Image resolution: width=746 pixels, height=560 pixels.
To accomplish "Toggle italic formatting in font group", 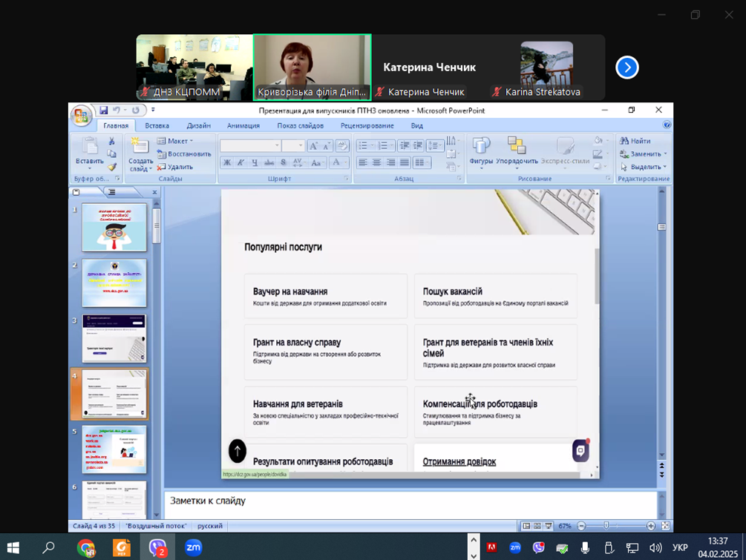I will [241, 162].
